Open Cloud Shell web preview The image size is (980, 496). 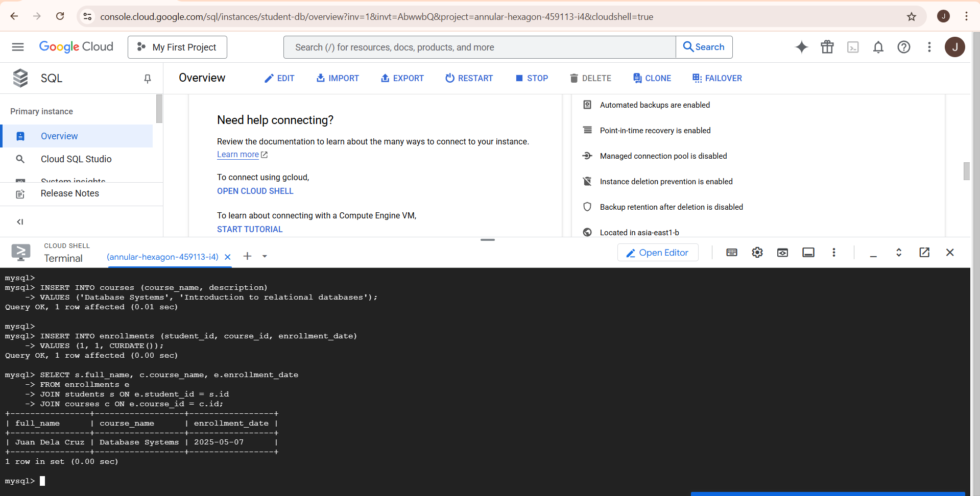tap(782, 253)
